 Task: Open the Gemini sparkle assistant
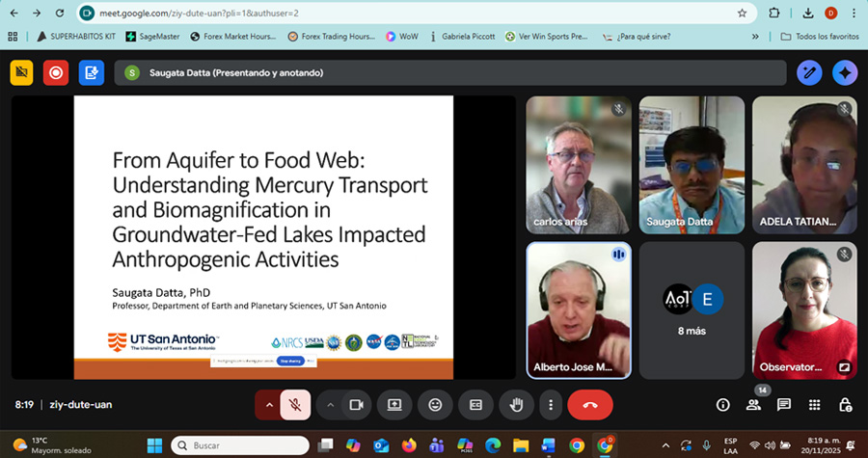845,73
